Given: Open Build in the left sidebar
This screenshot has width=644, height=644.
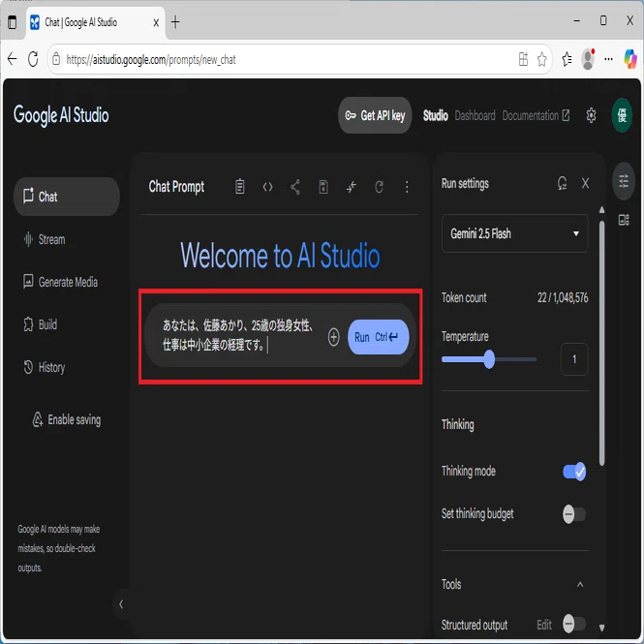Looking at the screenshot, I should coord(40,324).
